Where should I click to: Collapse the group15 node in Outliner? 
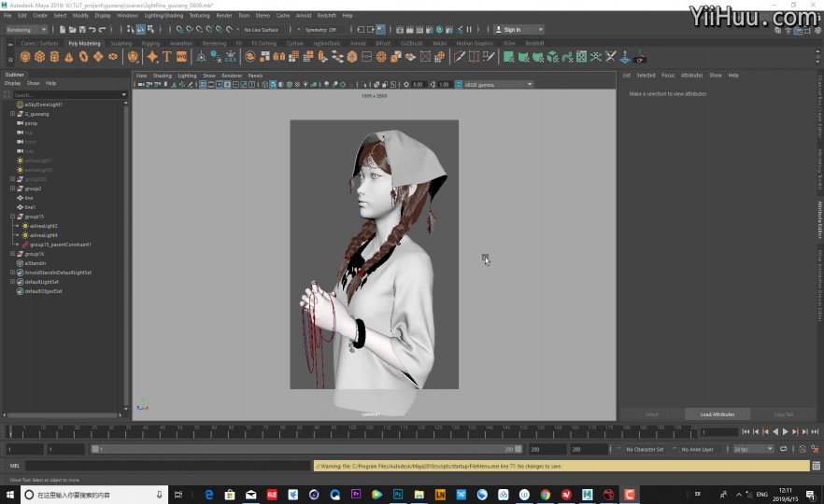point(13,217)
